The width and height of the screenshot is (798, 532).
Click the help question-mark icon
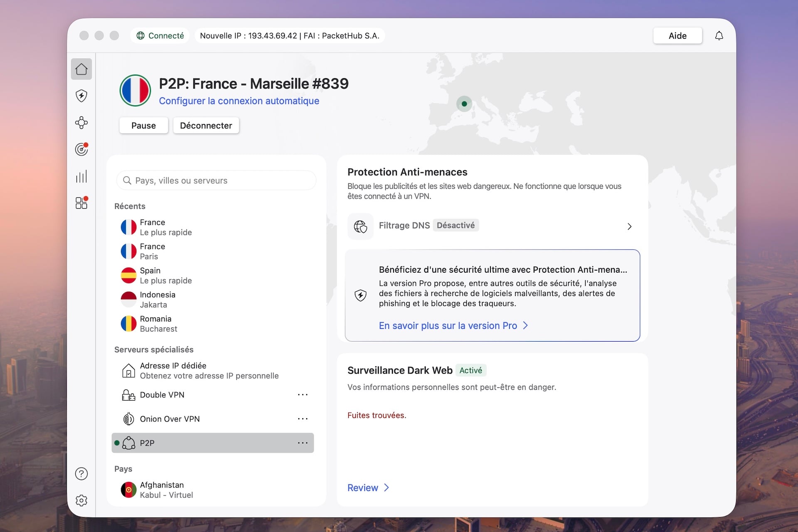(81, 474)
